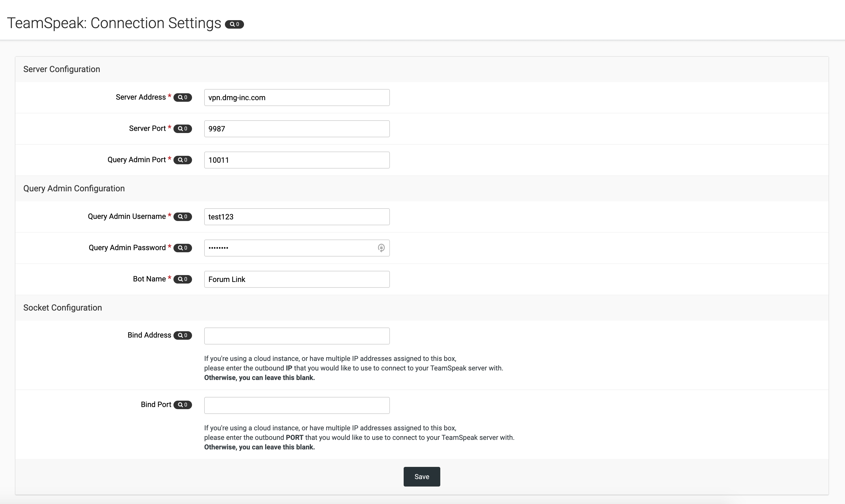
Task: Click the Server Configuration section heading
Action: click(x=62, y=69)
